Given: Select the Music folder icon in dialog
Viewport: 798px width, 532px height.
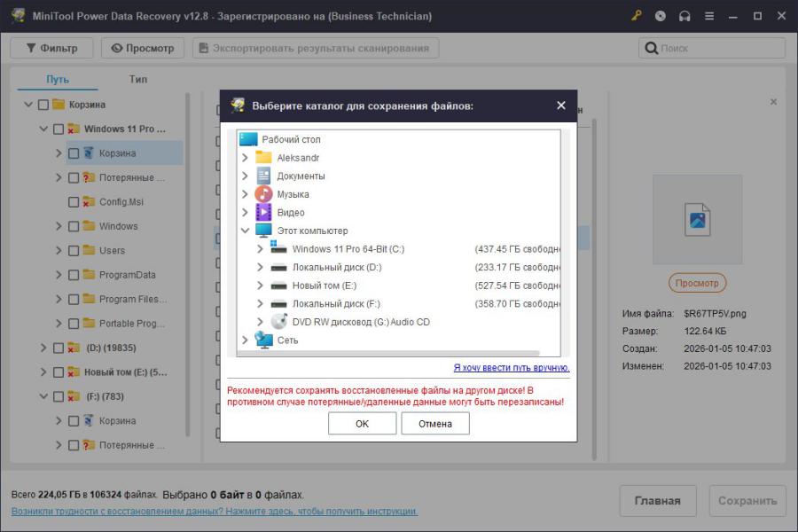Looking at the screenshot, I should coord(263,194).
